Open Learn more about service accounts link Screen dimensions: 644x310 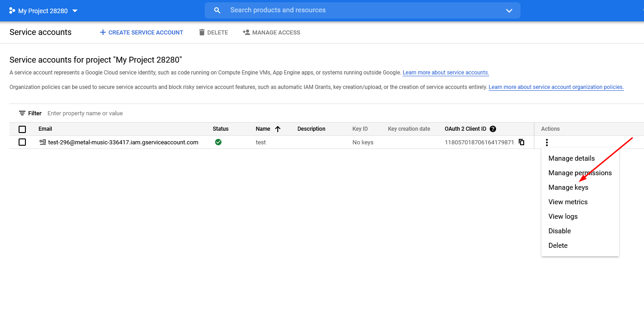coord(445,73)
